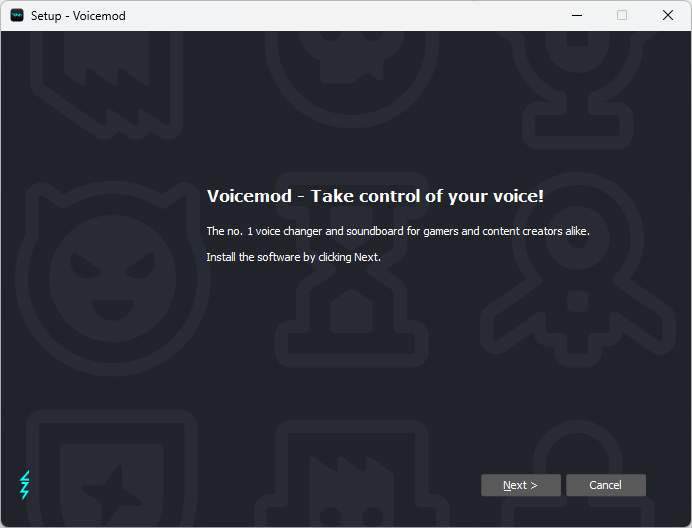The width and height of the screenshot is (692, 528).
Task: Click the Voicemod app icon in title bar
Action: 17,15
